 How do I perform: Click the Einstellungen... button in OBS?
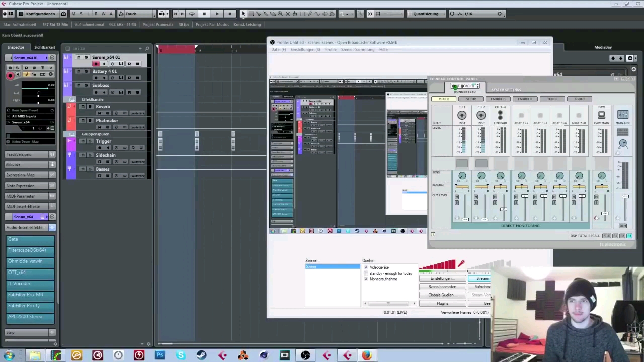click(x=442, y=279)
